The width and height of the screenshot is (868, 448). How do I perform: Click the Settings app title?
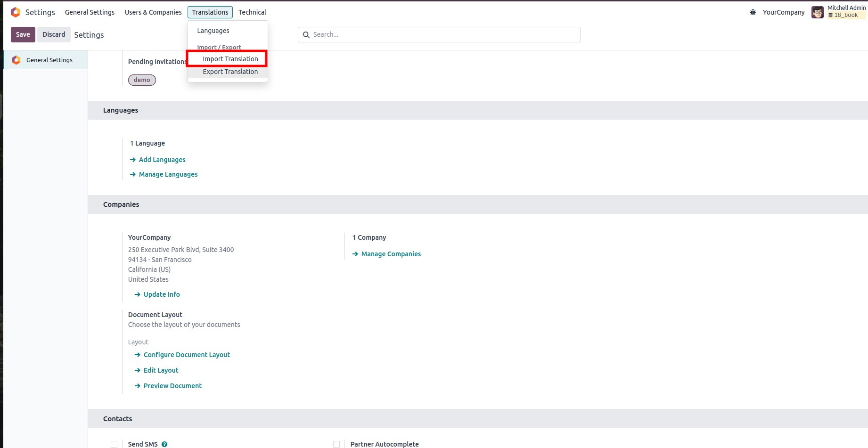click(40, 12)
